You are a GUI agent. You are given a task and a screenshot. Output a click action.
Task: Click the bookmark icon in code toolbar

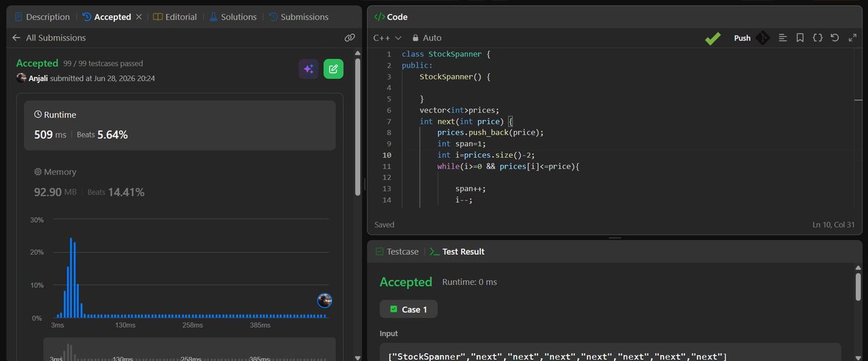coord(800,38)
